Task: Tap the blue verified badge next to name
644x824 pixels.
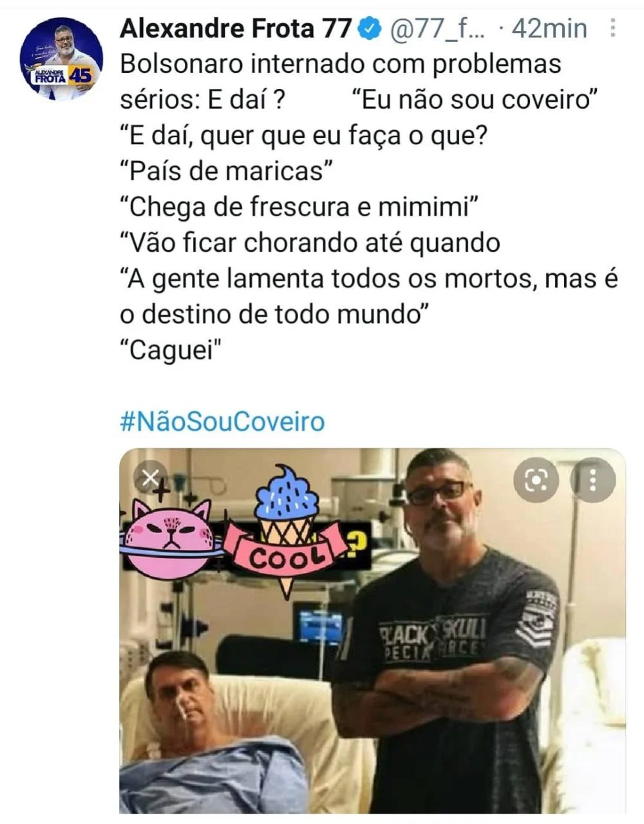Action: point(370,28)
